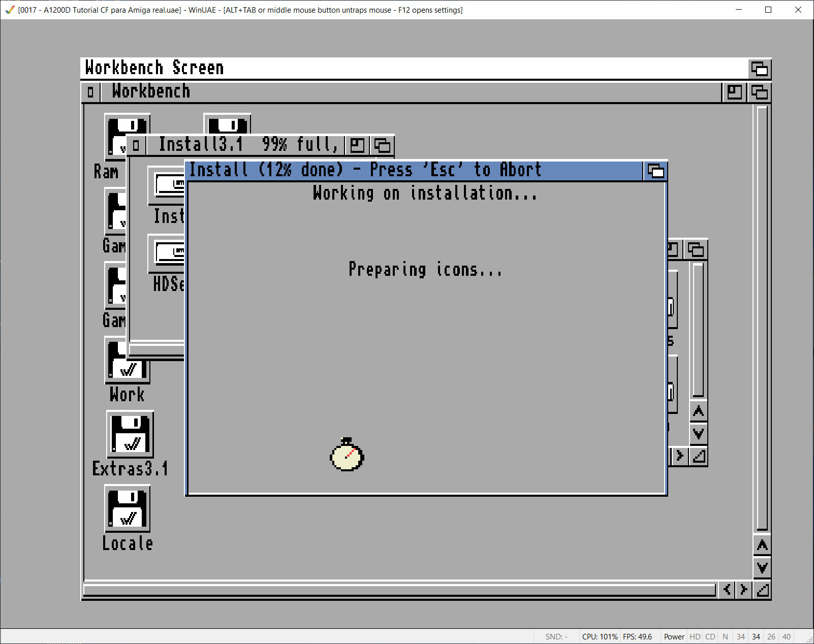Click the Workbench window depth gadget

[759, 92]
